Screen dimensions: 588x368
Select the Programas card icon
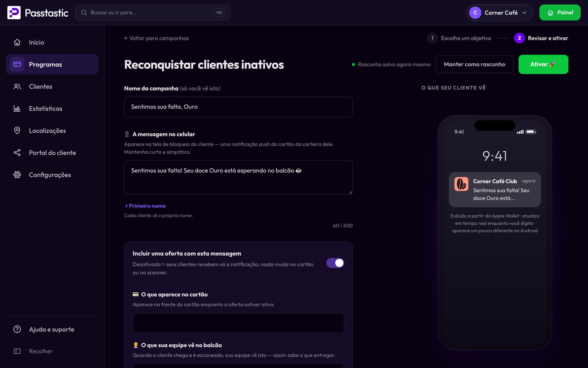pyautogui.click(x=17, y=64)
